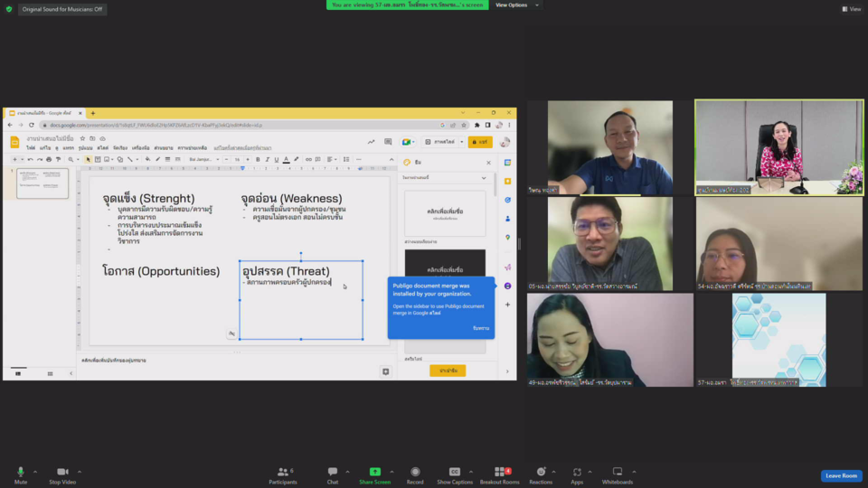This screenshot has width=868, height=488.
Task: Click Leave Room button
Action: pyautogui.click(x=841, y=475)
